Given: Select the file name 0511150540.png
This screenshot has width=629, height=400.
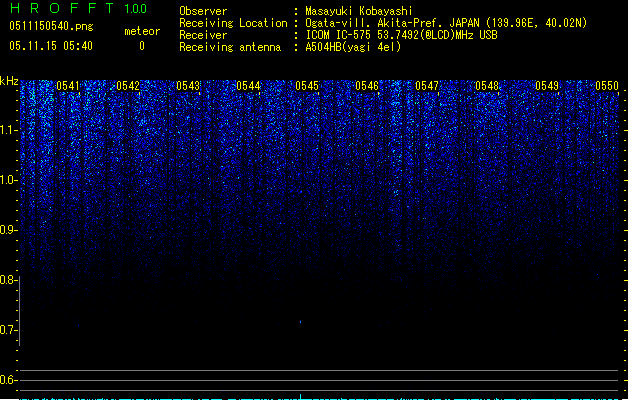Looking at the screenshot, I should click(51, 26).
